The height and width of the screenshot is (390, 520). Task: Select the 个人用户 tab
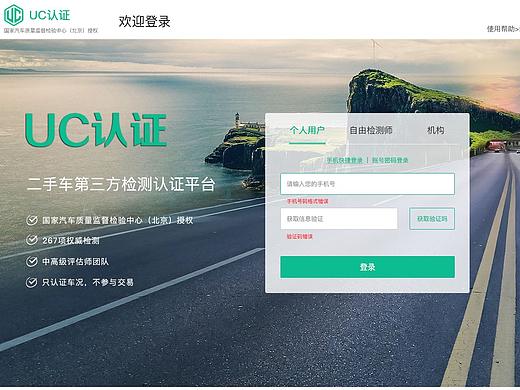coord(307,130)
